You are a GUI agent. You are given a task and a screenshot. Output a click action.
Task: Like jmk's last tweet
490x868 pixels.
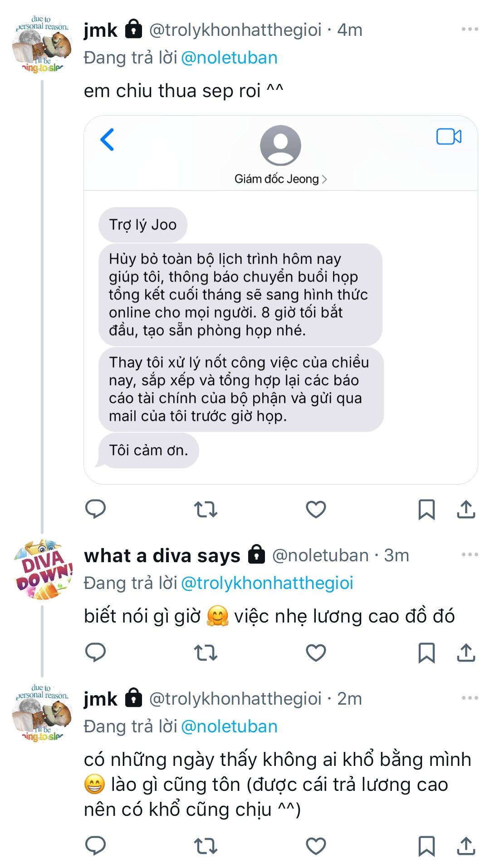pyautogui.click(x=316, y=846)
